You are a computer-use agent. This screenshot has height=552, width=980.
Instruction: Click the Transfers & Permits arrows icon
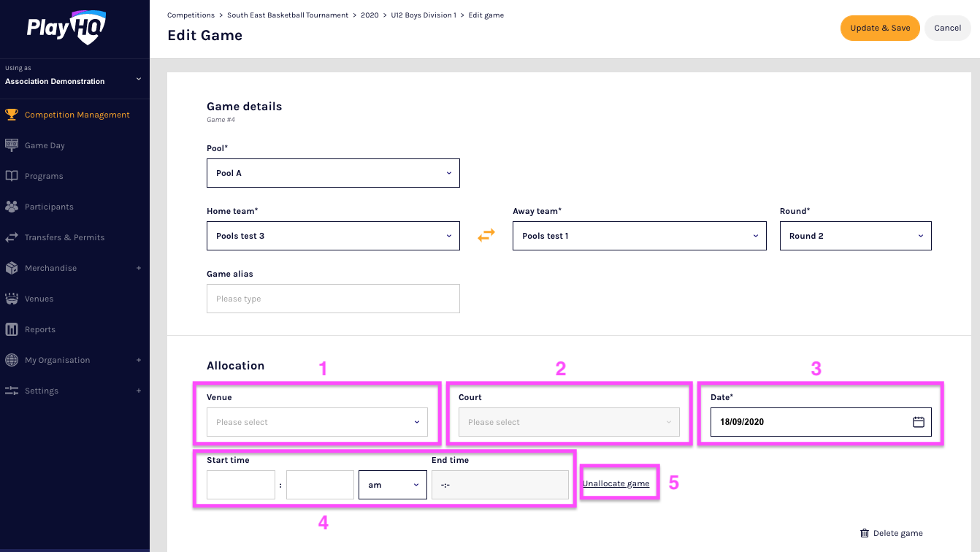click(12, 237)
